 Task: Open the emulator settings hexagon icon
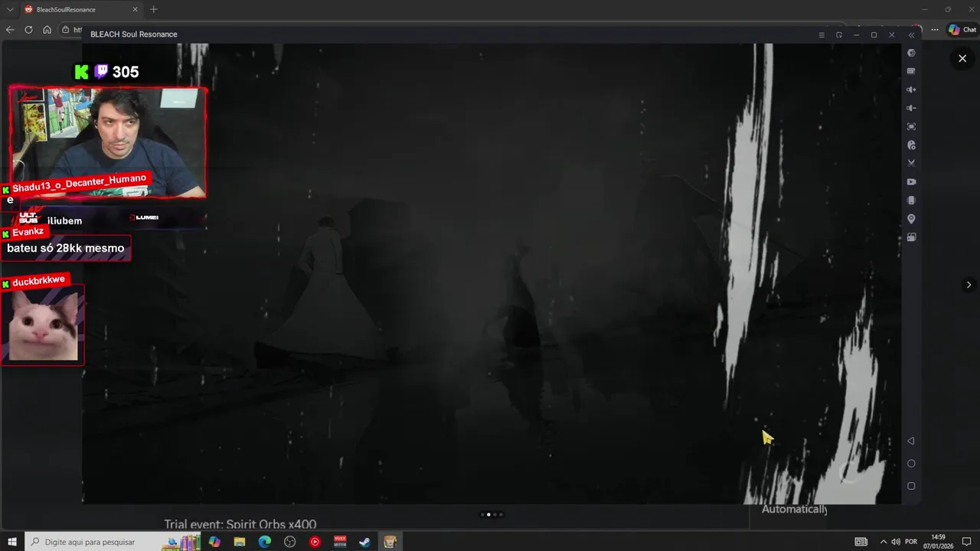[911, 53]
